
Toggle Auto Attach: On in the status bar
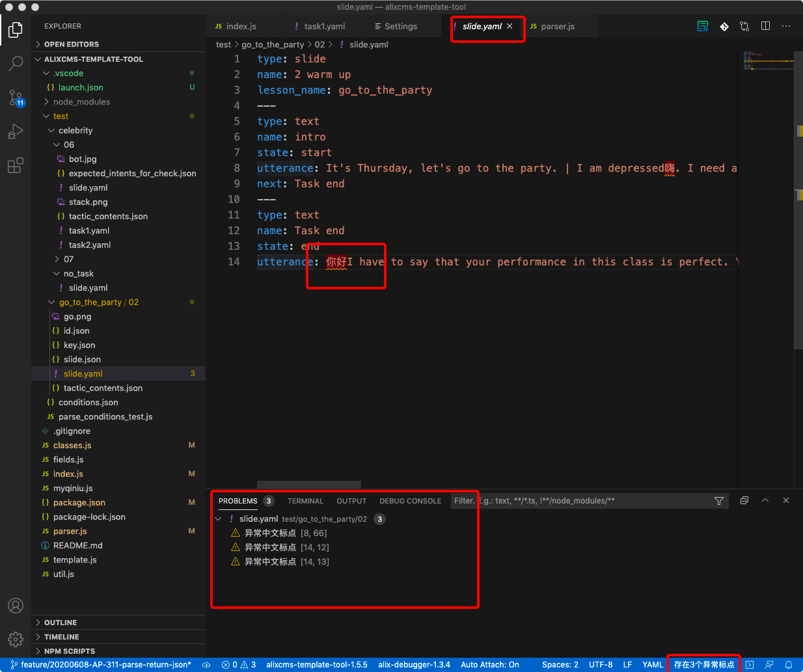pos(490,665)
